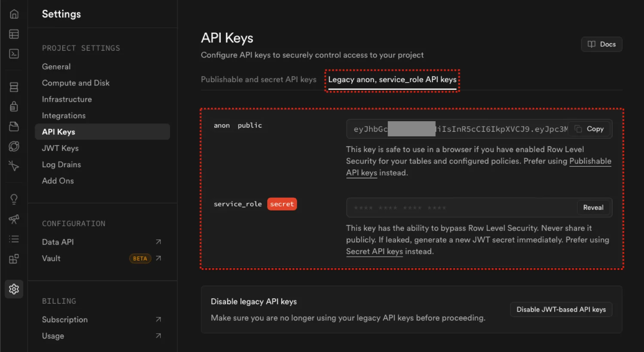Open Data API configuration settings
This screenshot has width=644, height=352.
coord(58,242)
